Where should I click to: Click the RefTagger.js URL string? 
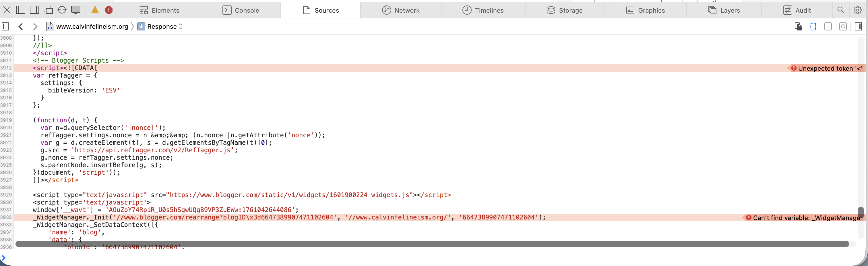click(x=153, y=150)
